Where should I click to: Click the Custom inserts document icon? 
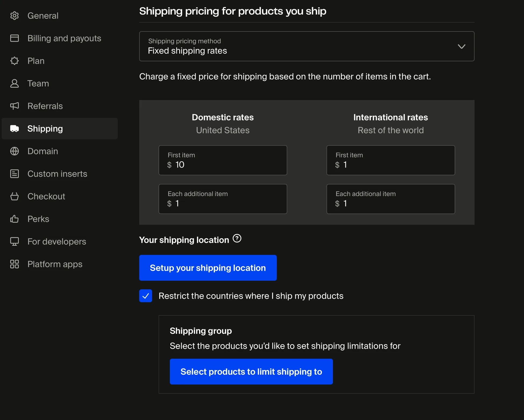point(15,174)
